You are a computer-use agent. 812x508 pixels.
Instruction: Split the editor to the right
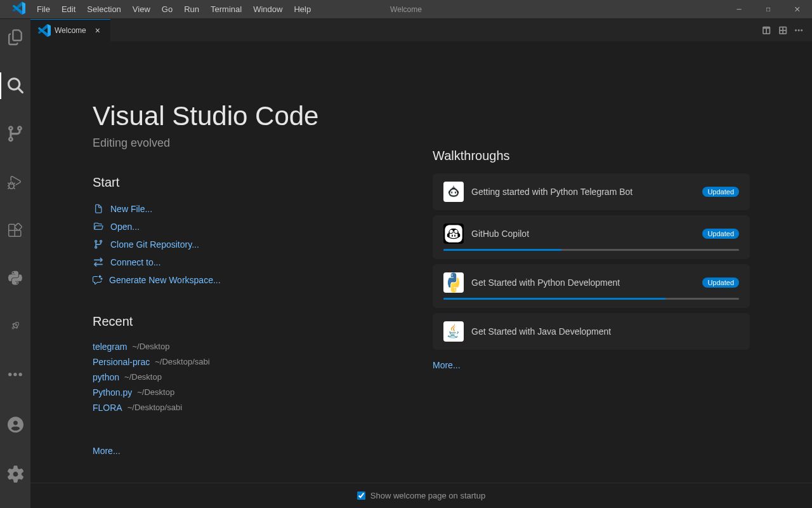(766, 30)
